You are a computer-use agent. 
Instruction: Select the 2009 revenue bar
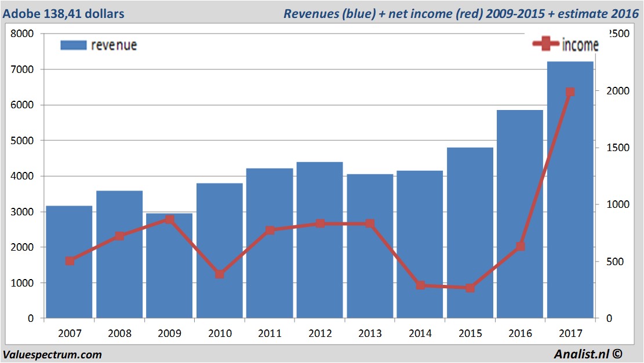(x=169, y=265)
